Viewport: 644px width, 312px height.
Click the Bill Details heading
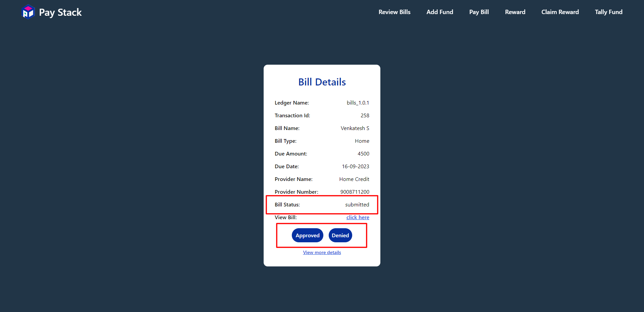click(x=322, y=82)
